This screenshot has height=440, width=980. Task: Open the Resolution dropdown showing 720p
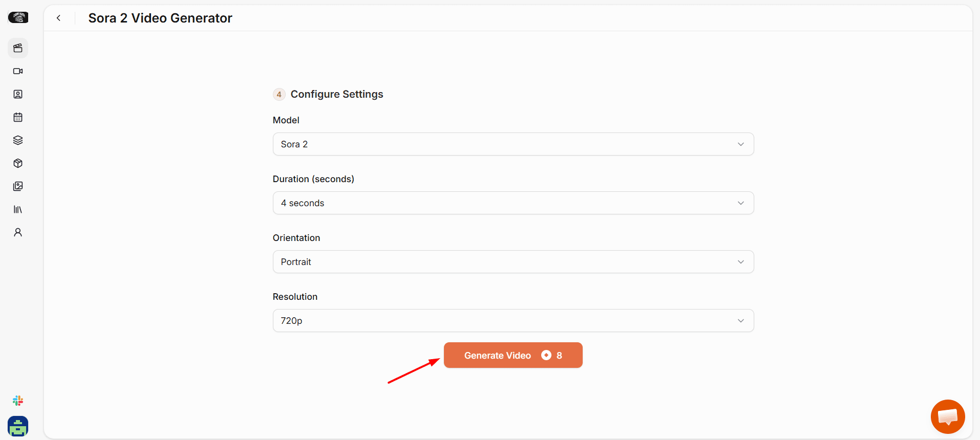pos(513,321)
